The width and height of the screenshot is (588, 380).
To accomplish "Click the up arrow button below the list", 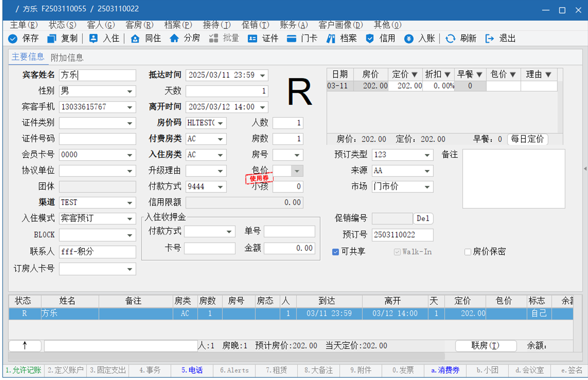I will tap(25, 346).
